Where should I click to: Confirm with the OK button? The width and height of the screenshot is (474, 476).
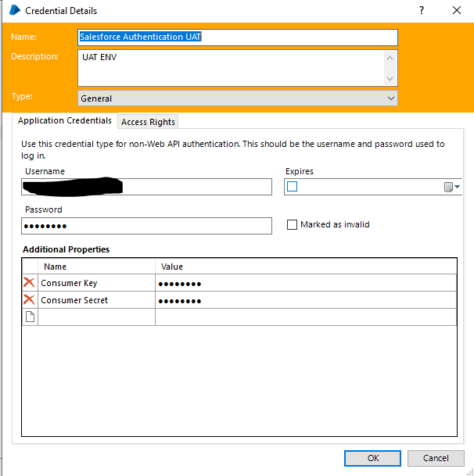[373, 458]
